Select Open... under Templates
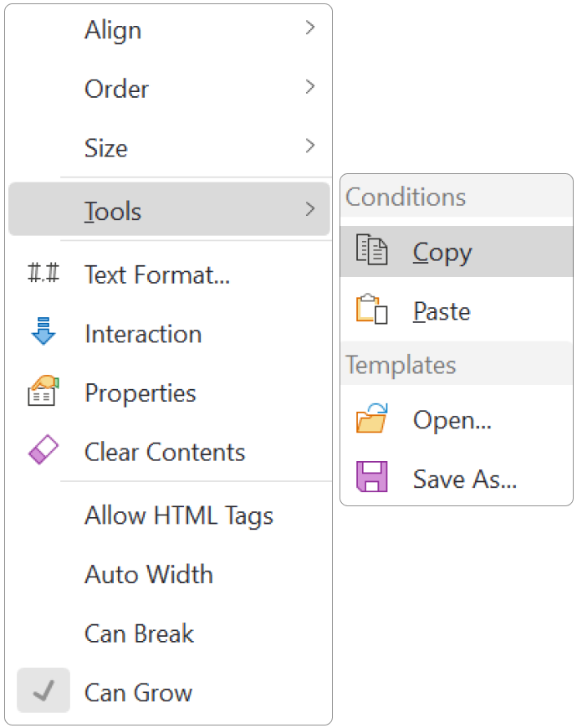 coord(452,420)
